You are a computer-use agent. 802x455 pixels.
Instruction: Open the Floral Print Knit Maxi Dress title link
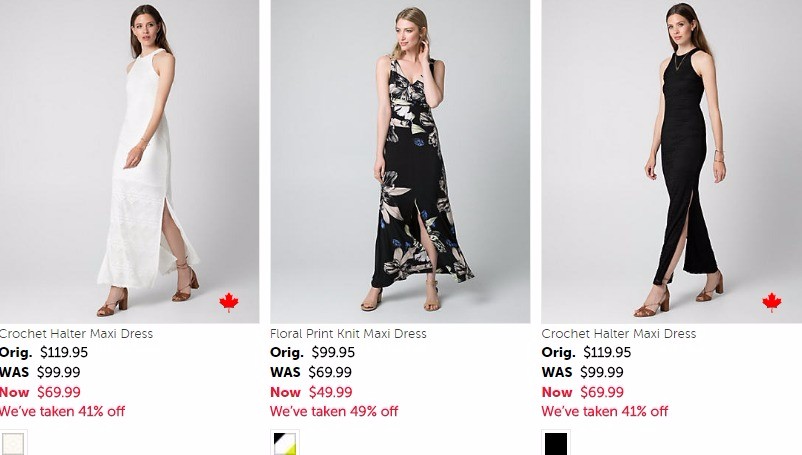click(x=348, y=334)
